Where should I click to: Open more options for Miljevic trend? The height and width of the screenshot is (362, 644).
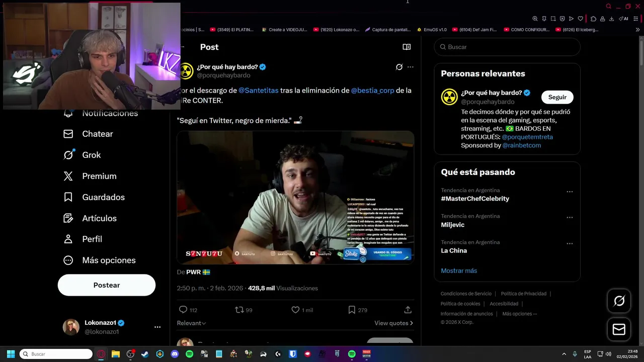coord(570,218)
